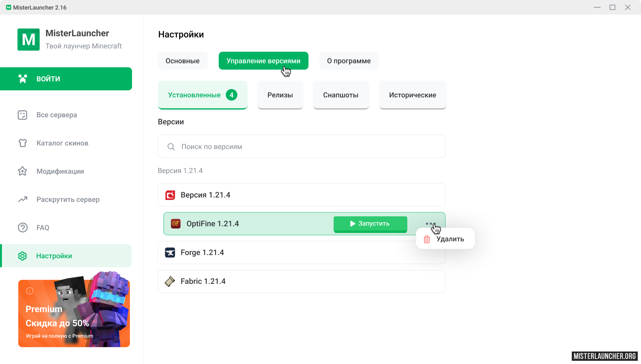Click the Поиск по версиям search field
This screenshot has width=641, height=364.
302,146
